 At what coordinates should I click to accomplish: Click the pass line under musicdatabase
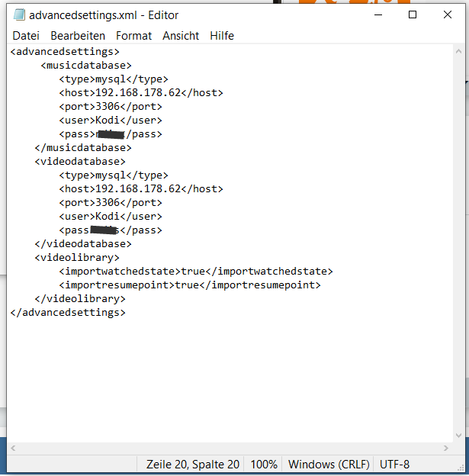[x=111, y=134]
